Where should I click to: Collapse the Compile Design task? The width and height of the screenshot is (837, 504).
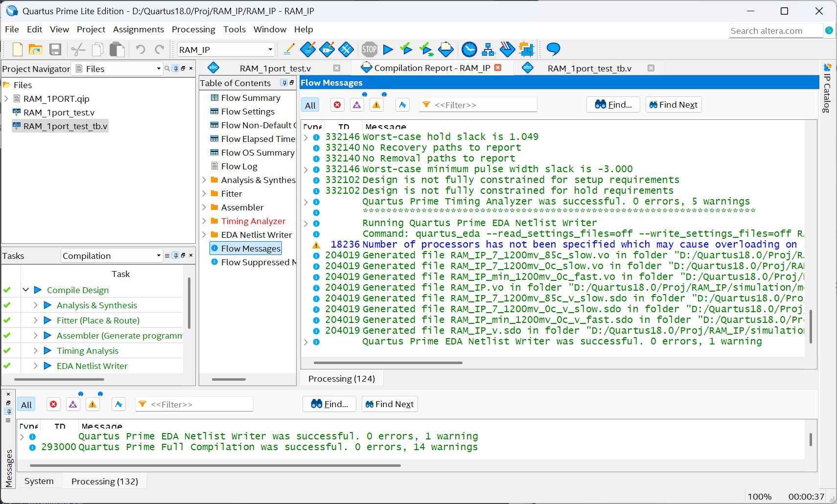point(25,290)
